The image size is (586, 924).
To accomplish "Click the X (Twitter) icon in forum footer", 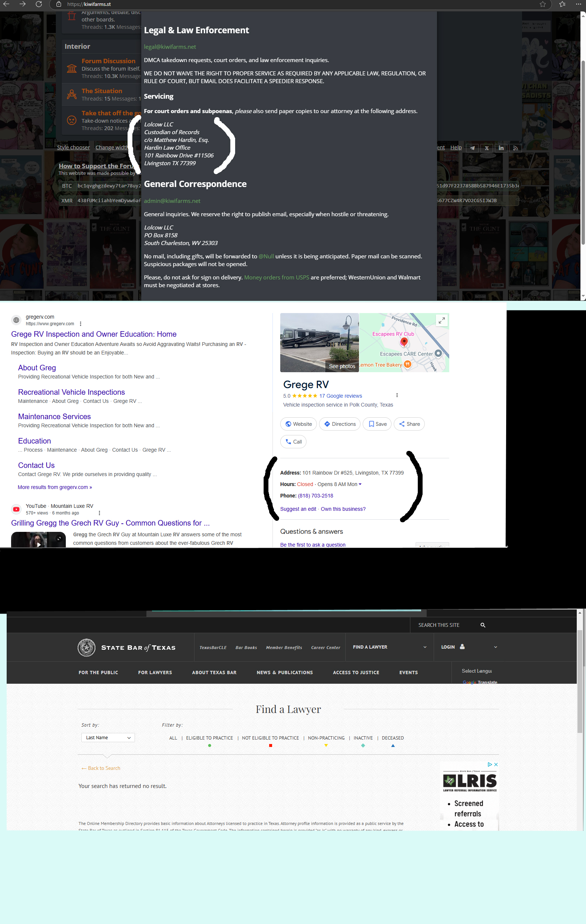I will point(487,148).
